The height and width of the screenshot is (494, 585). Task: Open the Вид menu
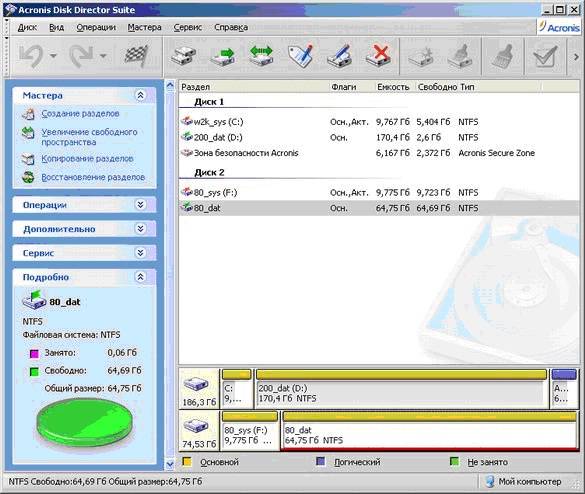coord(56,27)
